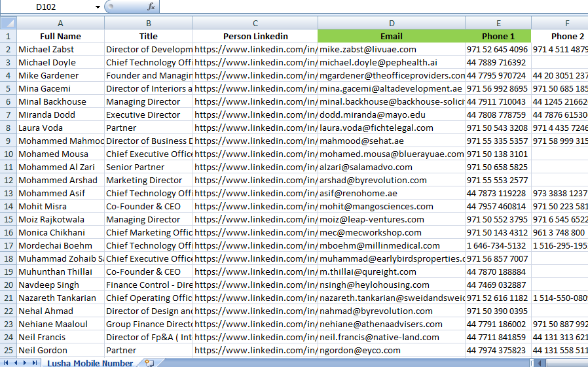Select the ngordon@eyco.com email cell
This screenshot has width=588, height=367.
[x=392, y=350]
